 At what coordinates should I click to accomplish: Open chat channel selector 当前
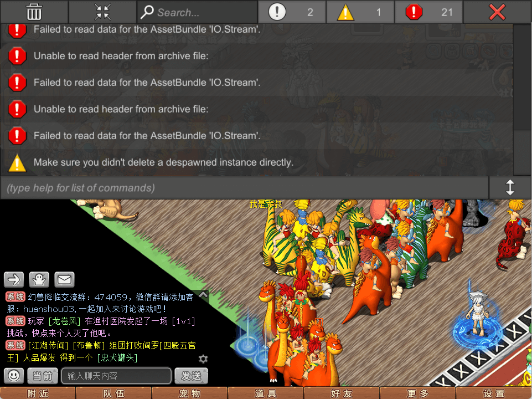point(43,376)
